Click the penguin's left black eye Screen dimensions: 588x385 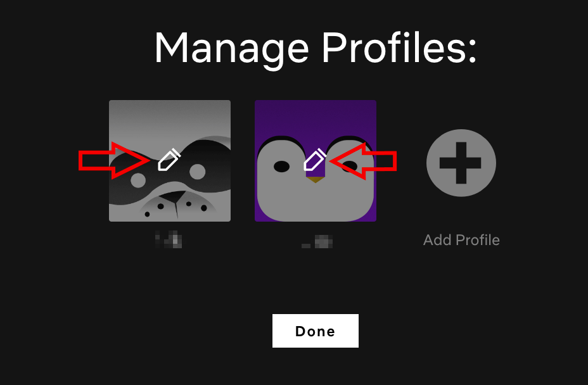281,167
